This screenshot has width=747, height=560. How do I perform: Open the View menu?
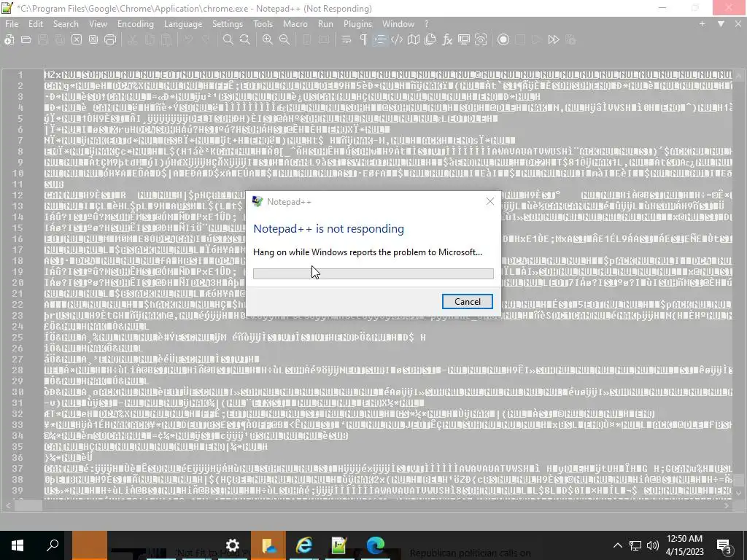click(x=98, y=24)
